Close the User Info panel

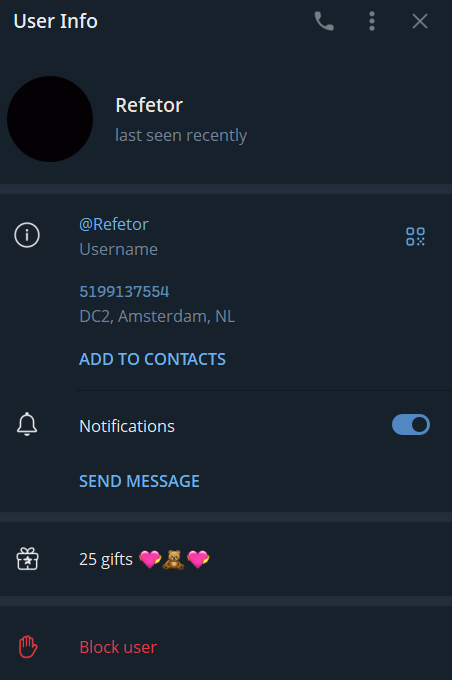coord(419,21)
